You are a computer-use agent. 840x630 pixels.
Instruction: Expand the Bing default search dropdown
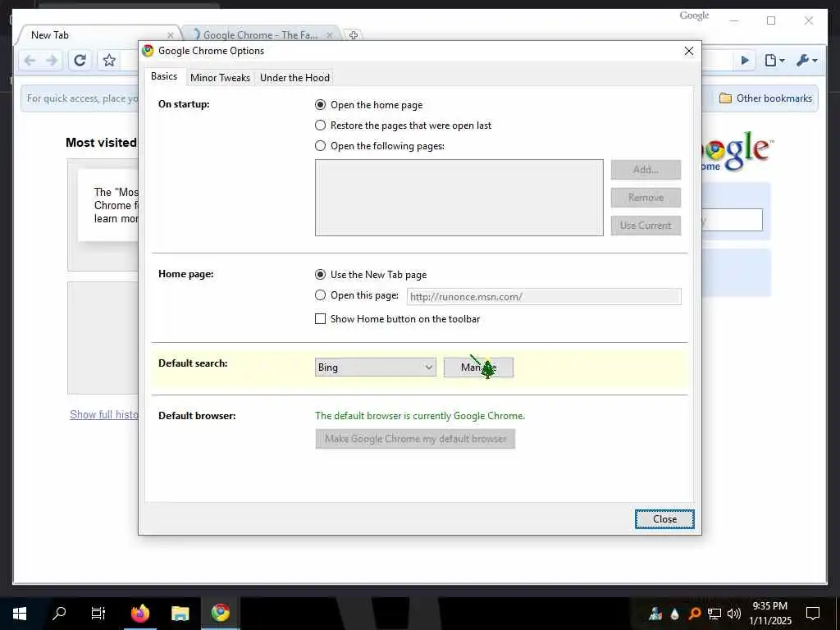pyautogui.click(x=376, y=367)
